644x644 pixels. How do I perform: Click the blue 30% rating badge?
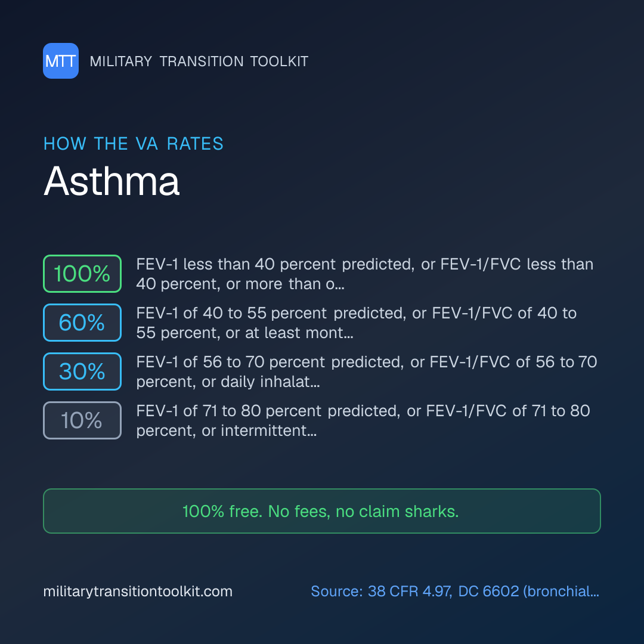click(82, 371)
